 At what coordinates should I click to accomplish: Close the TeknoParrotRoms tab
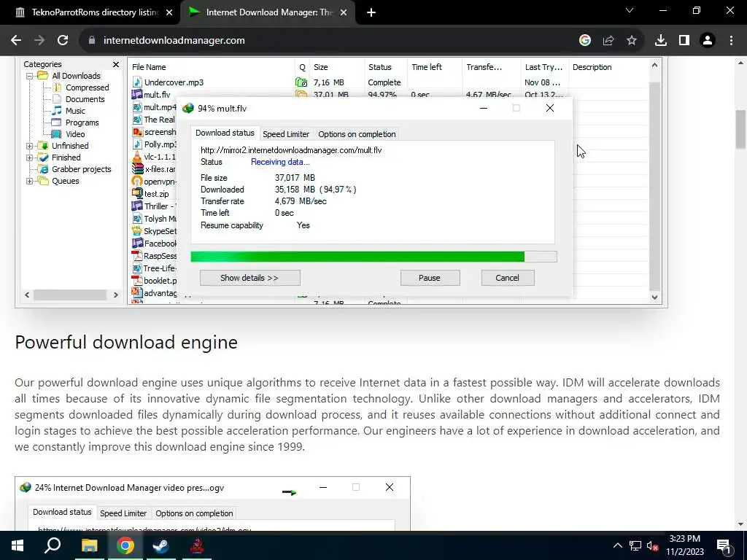coord(169,12)
